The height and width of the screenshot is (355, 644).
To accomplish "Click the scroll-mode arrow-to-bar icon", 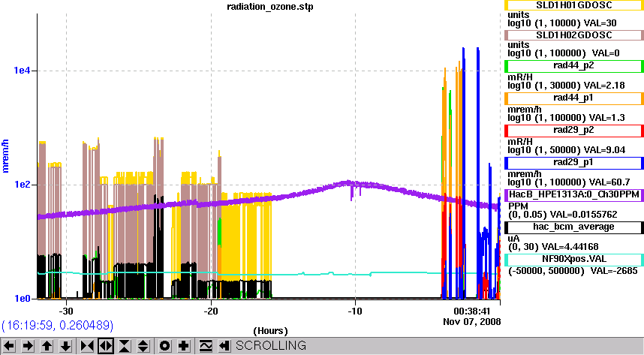I will pyautogui.click(x=224, y=346).
